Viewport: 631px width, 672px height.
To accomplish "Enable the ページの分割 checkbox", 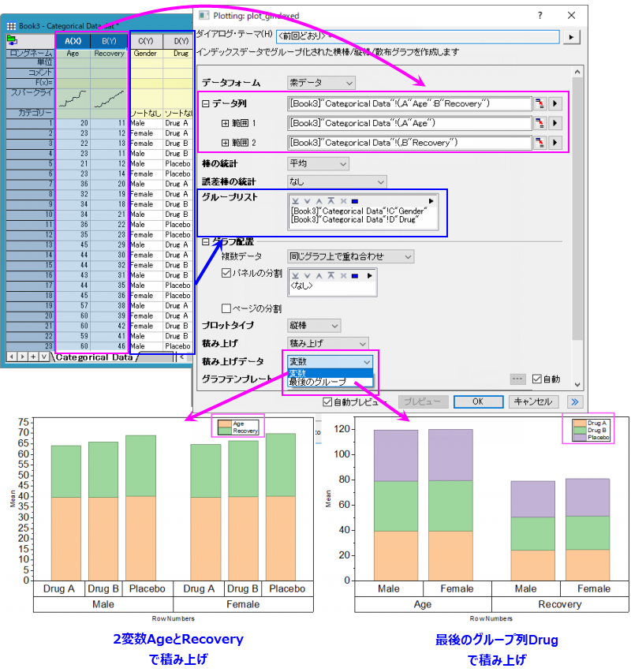I will [x=226, y=308].
